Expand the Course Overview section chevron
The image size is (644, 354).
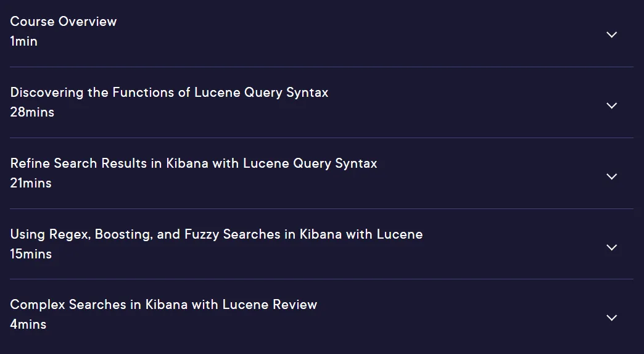611,35
